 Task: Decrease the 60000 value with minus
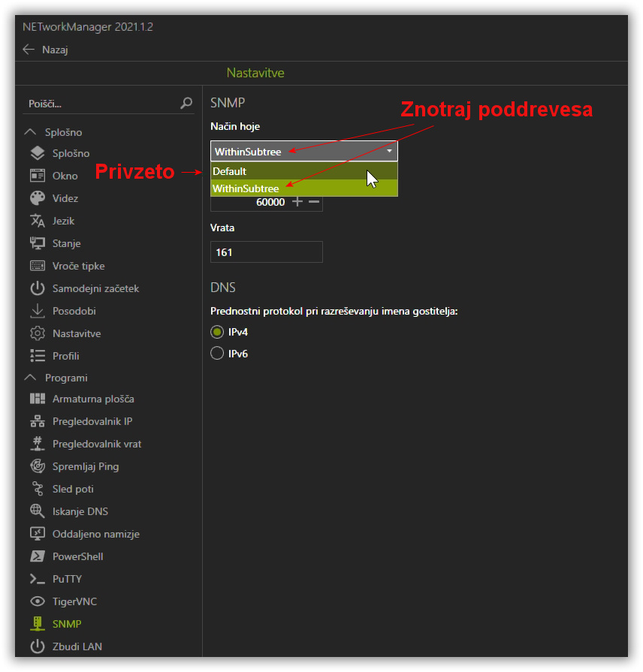click(x=314, y=201)
